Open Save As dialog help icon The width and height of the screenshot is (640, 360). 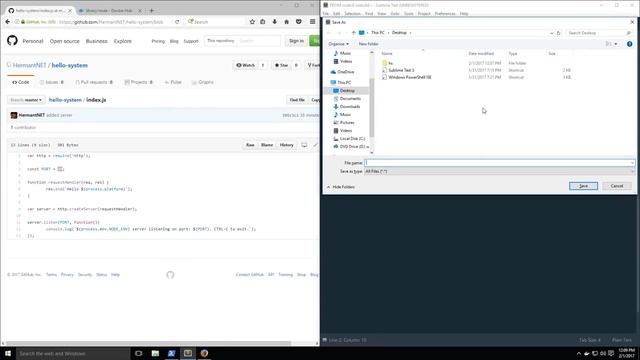(x=629, y=44)
